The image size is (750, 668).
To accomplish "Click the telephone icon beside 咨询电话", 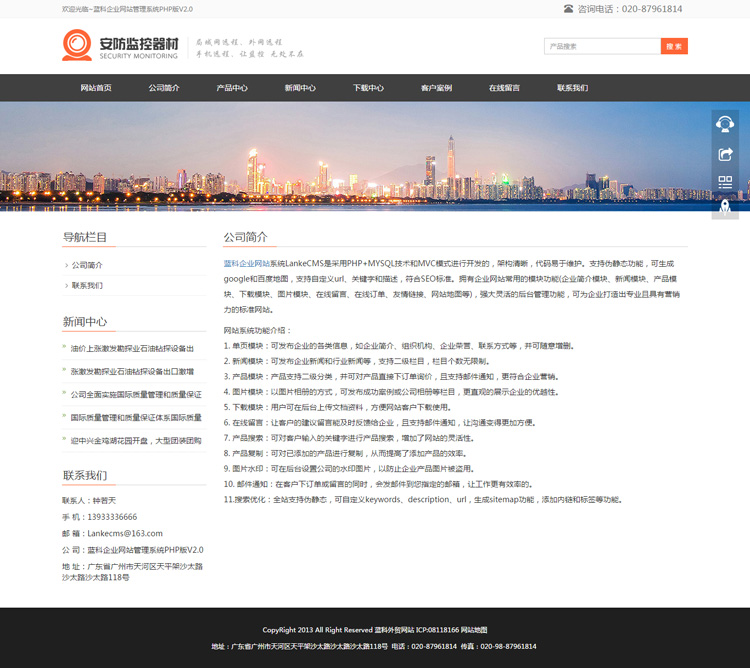I will tap(568, 9).
